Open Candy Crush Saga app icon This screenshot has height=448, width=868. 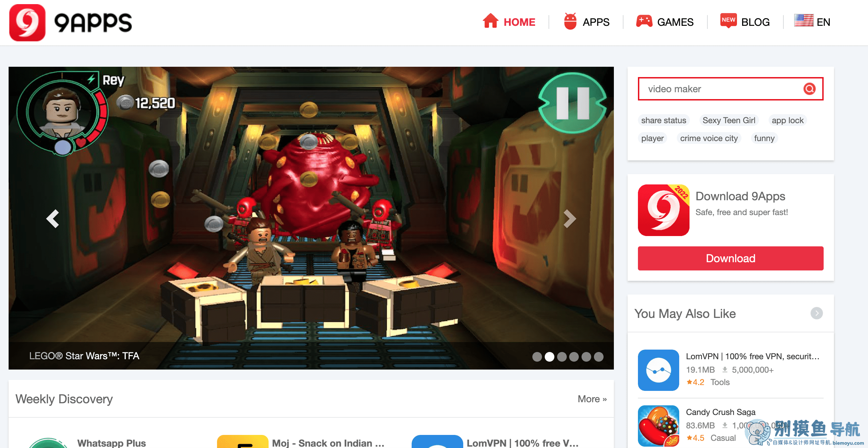pyautogui.click(x=658, y=426)
